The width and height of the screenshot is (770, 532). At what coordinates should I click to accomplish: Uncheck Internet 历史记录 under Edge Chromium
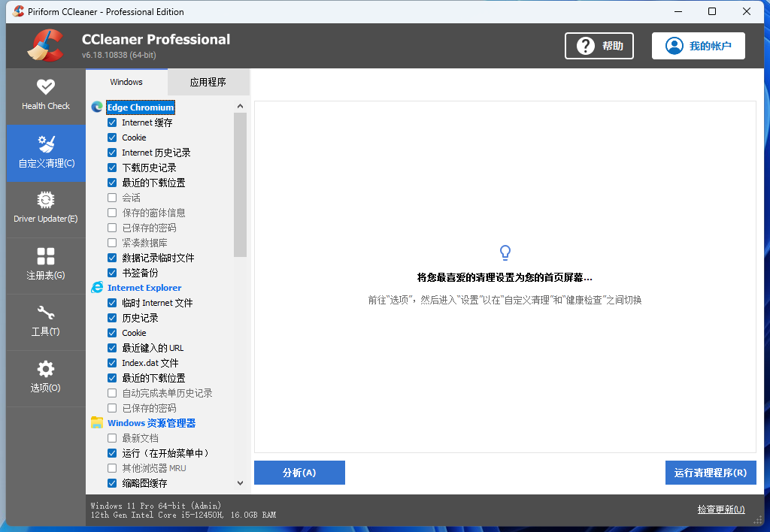(112, 152)
